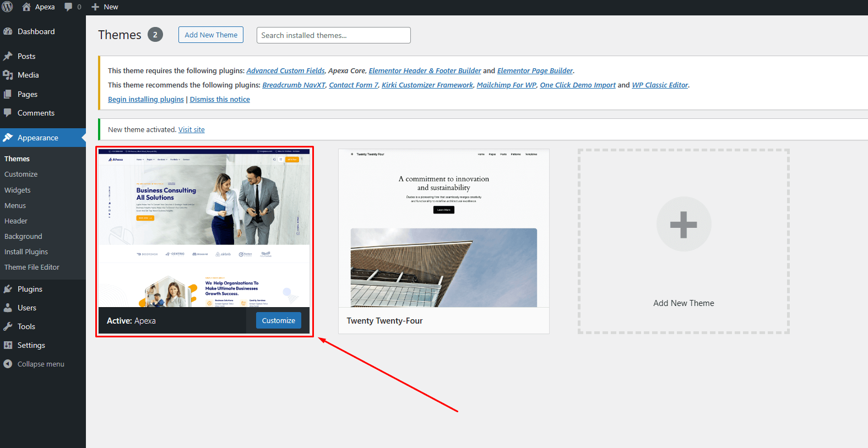The width and height of the screenshot is (868, 448).
Task: Click the Active: Apexa label
Action: (x=131, y=321)
